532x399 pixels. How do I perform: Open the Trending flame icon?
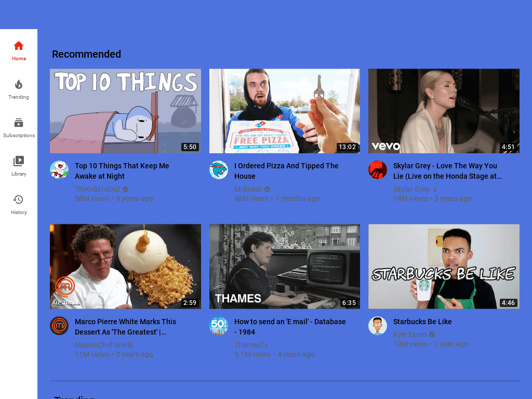point(19,84)
